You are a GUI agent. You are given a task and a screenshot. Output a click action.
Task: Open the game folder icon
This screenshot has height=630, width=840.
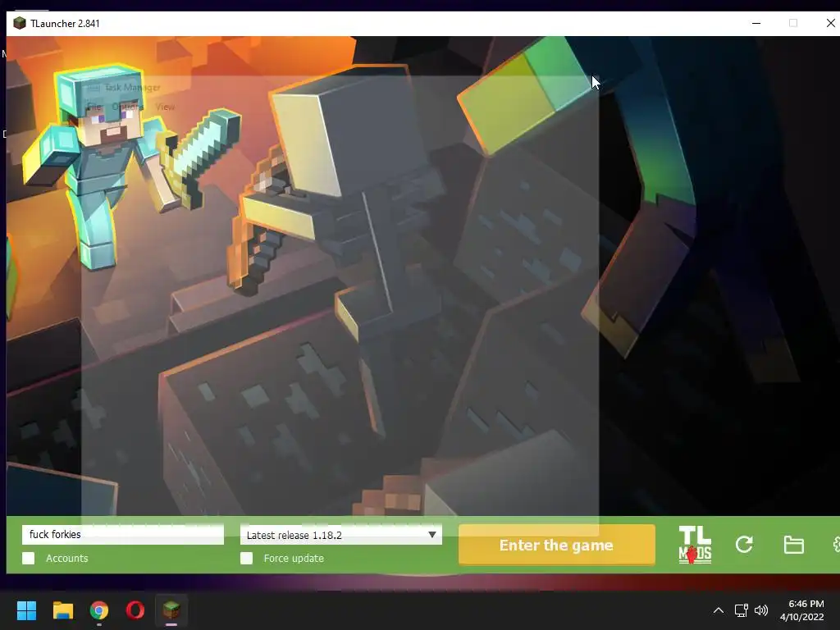pos(793,545)
